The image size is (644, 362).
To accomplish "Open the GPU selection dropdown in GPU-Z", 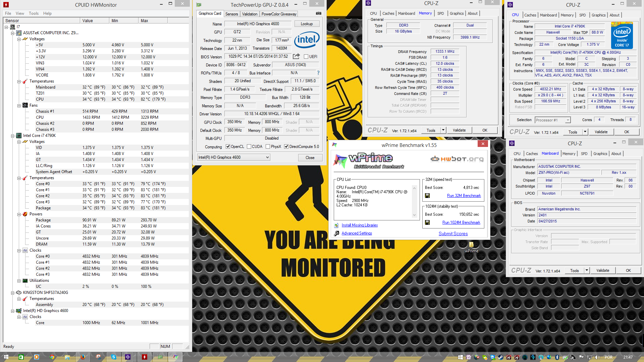I will pyautogui.click(x=233, y=157).
